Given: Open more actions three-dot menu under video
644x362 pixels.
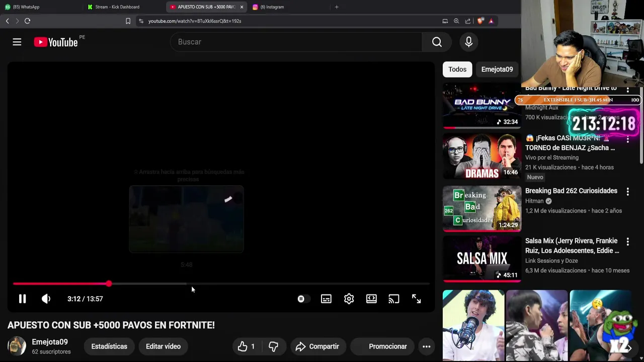Looking at the screenshot, I should point(426,346).
